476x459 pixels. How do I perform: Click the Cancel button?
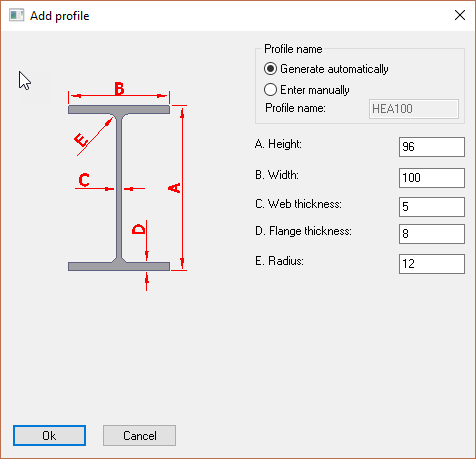click(x=139, y=435)
